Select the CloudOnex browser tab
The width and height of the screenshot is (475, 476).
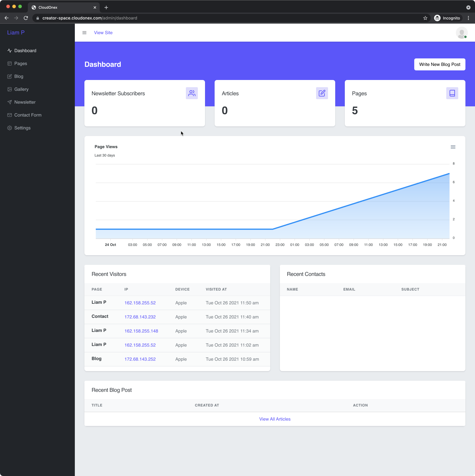[x=64, y=7]
